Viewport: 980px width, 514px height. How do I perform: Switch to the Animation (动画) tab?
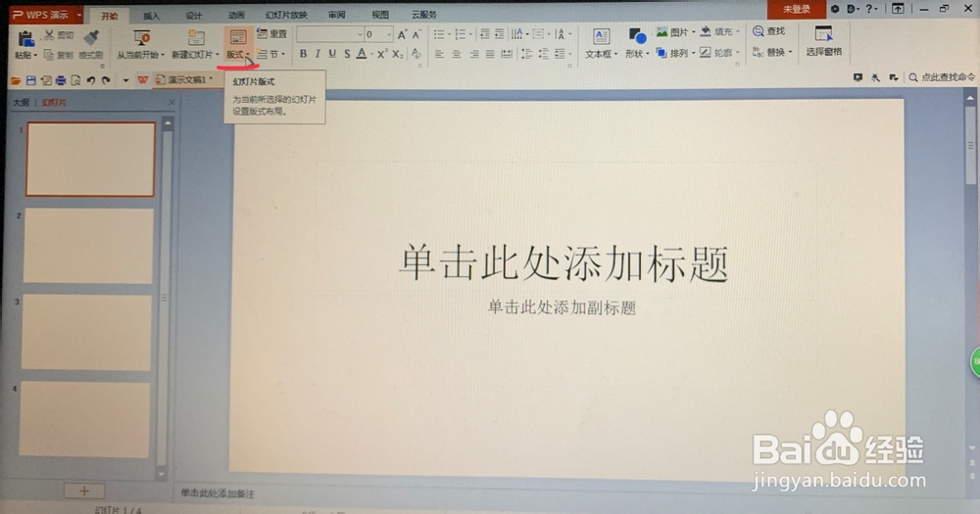tap(236, 16)
